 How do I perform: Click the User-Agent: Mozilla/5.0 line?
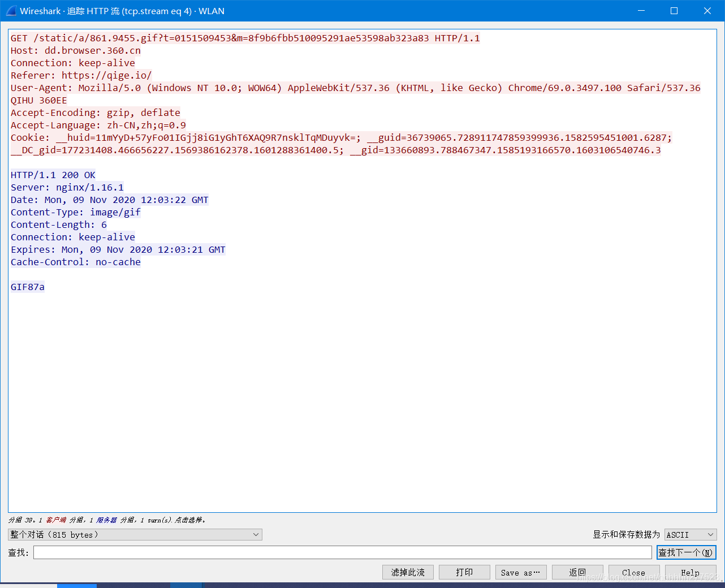click(355, 88)
